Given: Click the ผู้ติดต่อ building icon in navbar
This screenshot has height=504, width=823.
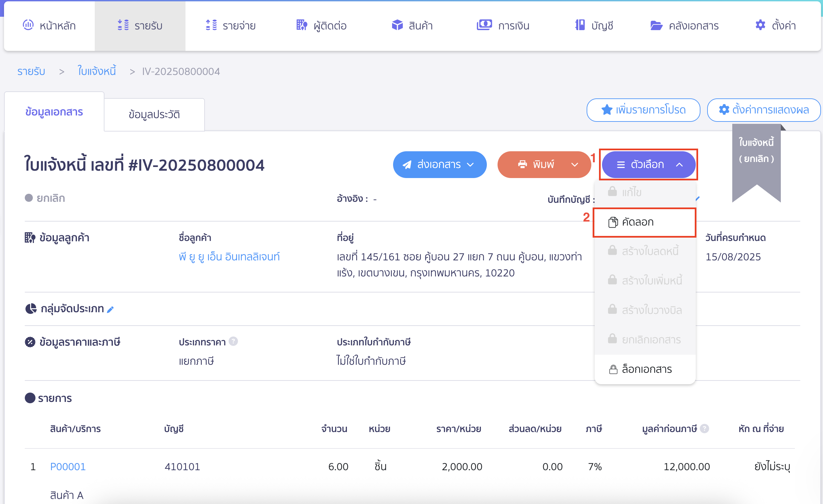Looking at the screenshot, I should pos(302,25).
